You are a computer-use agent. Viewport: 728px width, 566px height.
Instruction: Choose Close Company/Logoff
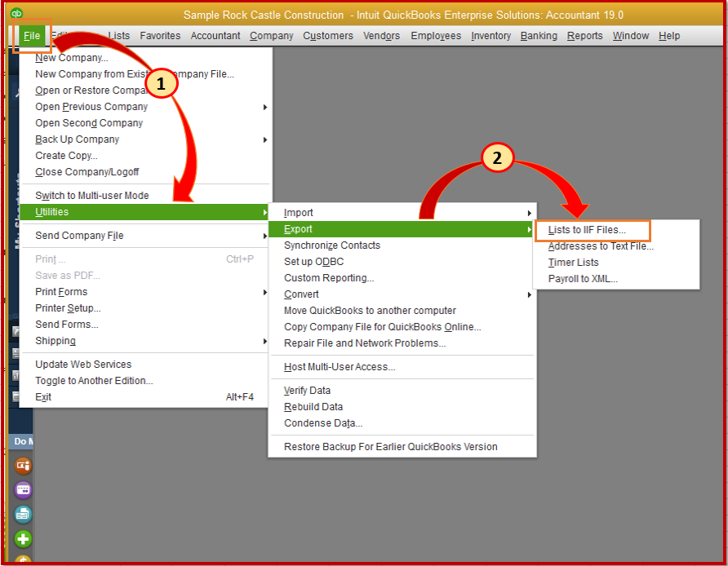87,172
